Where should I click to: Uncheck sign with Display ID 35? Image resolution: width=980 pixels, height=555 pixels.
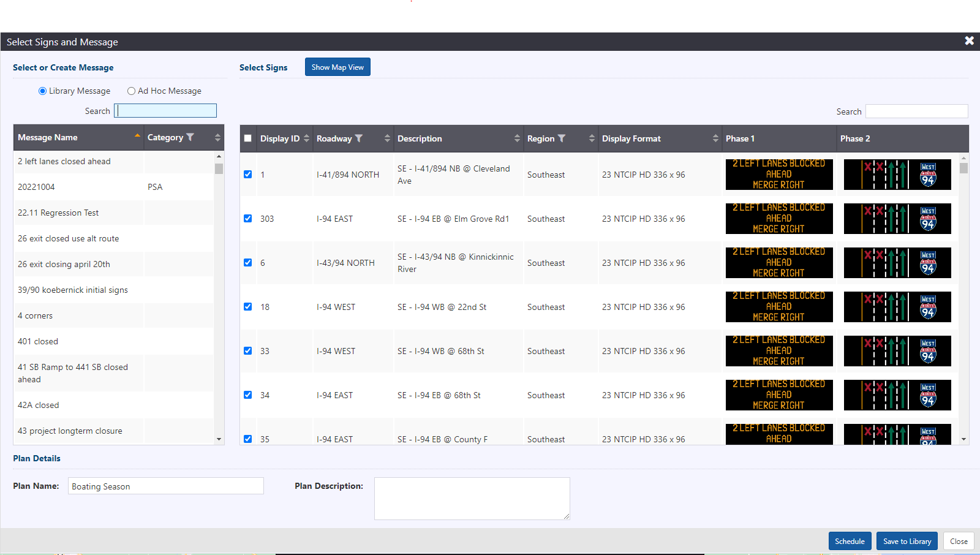pos(247,439)
